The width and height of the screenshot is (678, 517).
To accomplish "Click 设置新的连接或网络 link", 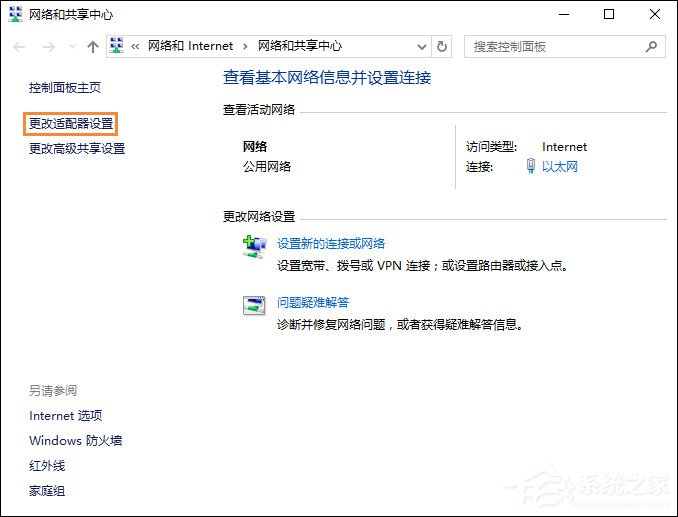I will [331, 243].
